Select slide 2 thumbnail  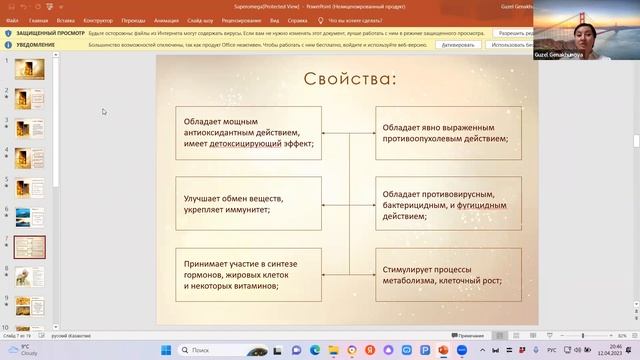coord(29,99)
